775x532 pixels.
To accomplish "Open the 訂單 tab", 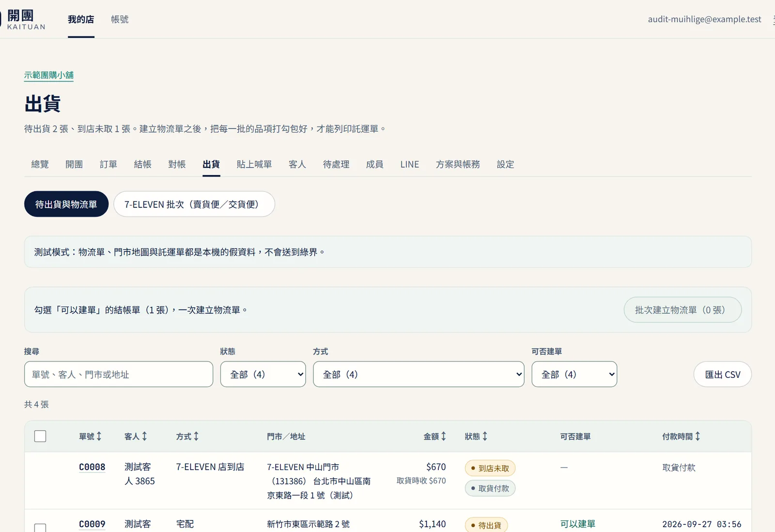I will coord(108,164).
